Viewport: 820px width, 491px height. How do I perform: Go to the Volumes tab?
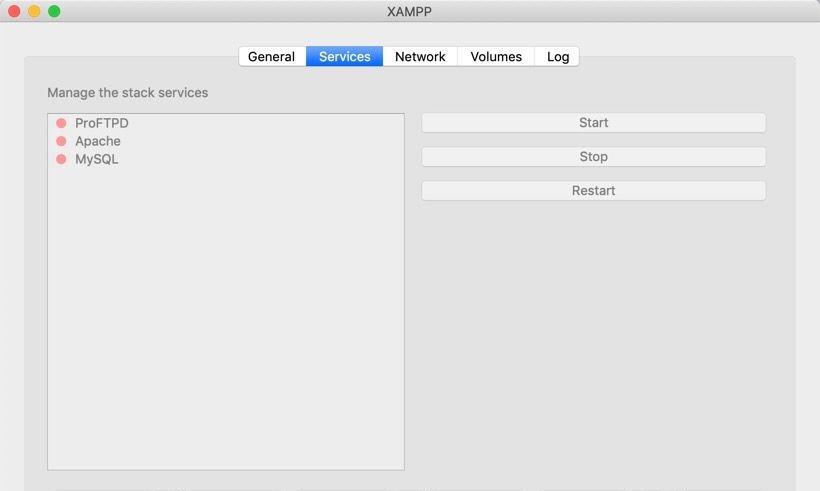[496, 56]
